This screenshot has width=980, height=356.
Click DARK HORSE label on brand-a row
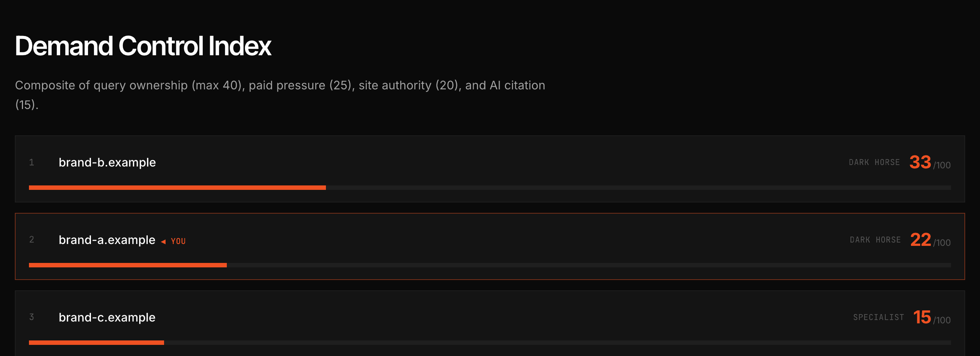(x=875, y=240)
